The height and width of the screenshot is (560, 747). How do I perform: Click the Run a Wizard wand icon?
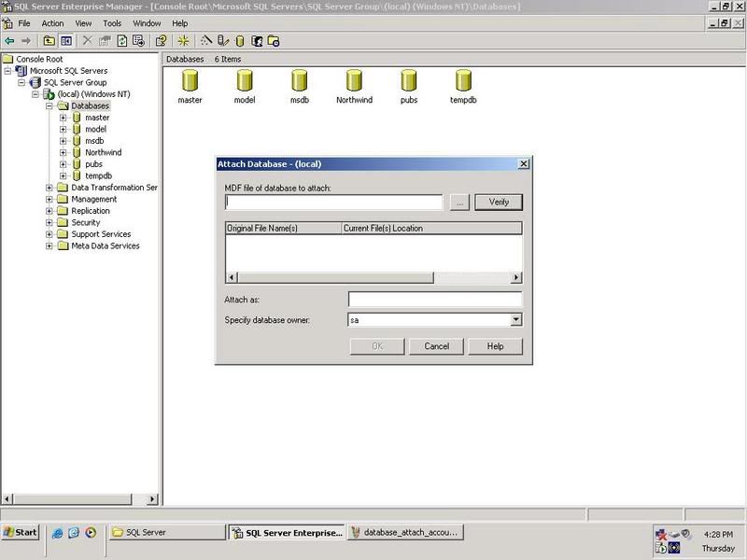tap(205, 41)
